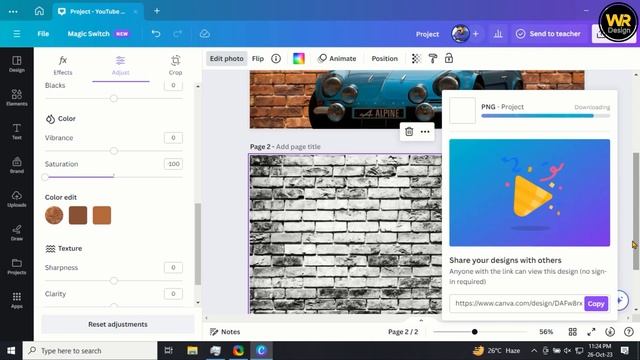Add collaborator with plus icon
This screenshot has height=360, width=640.
pyautogui.click(x=476, y=34)
